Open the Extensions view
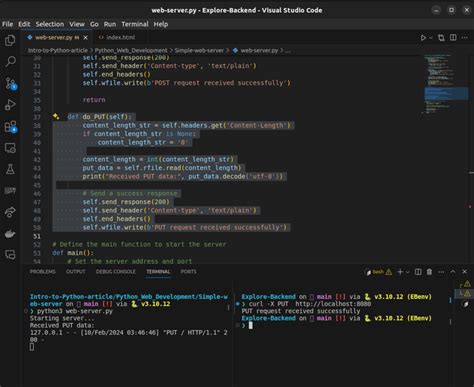Screen dimensions: 474x387 [10, 126]
